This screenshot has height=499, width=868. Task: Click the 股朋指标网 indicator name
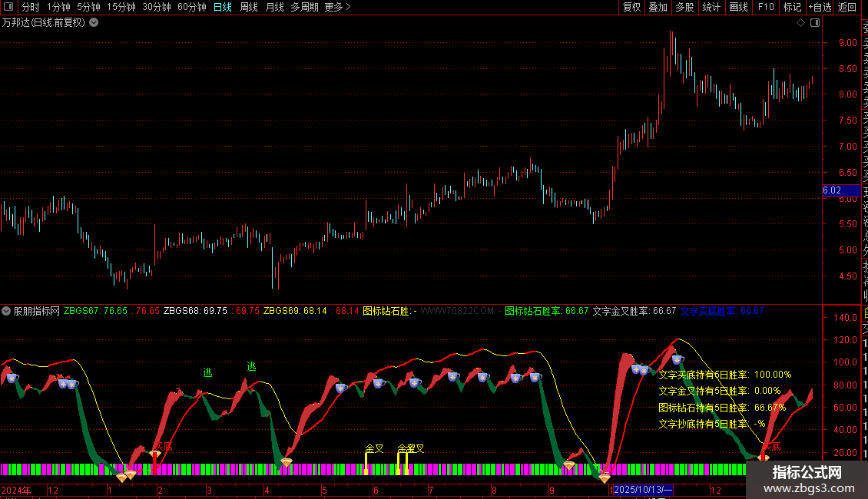pos(37,311)
